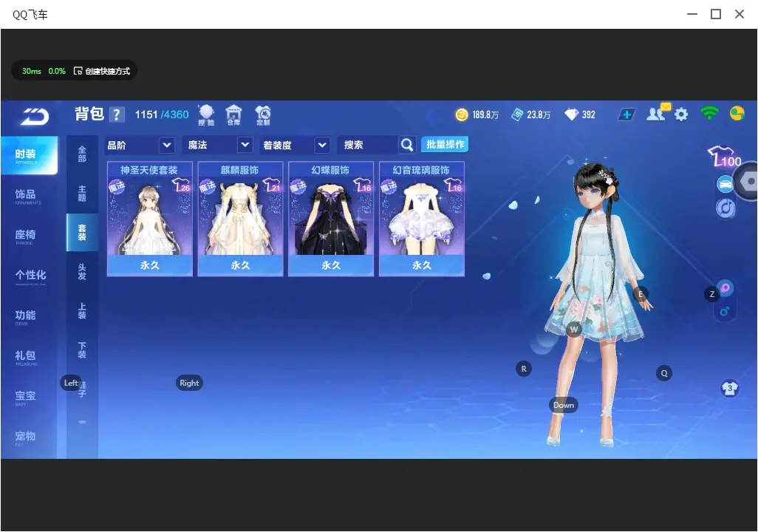The width and height of the screenshot is (758, 532).
Task: Select the 神圣天使套装 outfit card
Action: coord(150,219)
